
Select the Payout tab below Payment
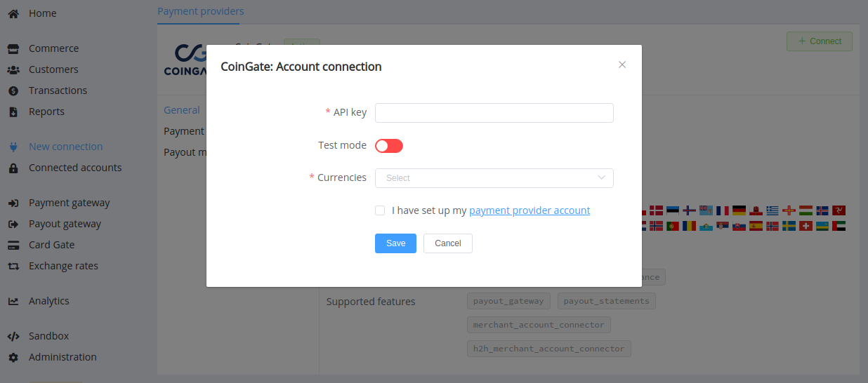point(185,152)
